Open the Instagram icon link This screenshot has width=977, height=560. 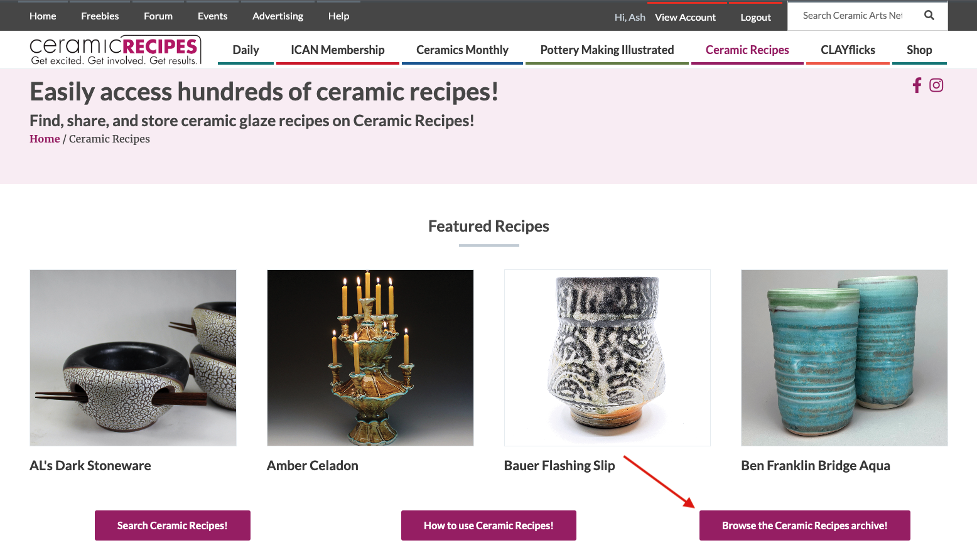click(936, 85)
